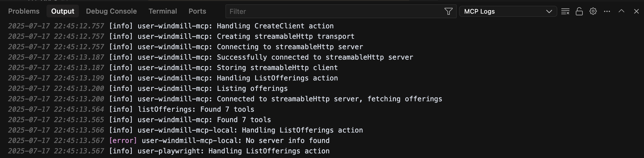Open output settings gear icon
This screenshot has width=644, height=158.
593,11
